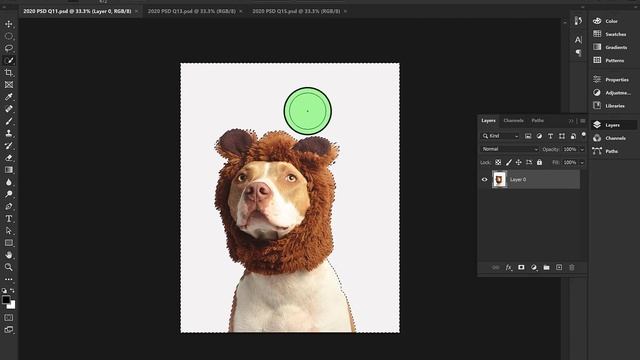Click the Layer 0 thumbnail
The width and height of the screenshot is (640, 360).
coord(499,180)
